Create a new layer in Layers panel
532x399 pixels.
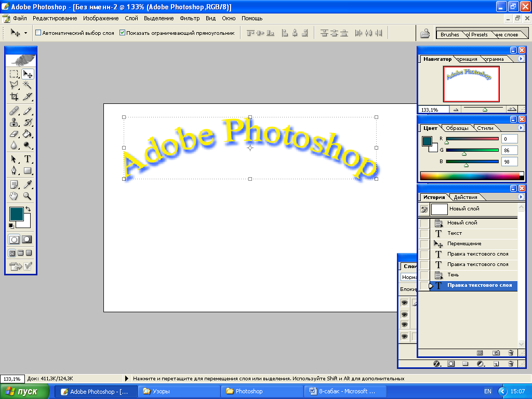496,364
